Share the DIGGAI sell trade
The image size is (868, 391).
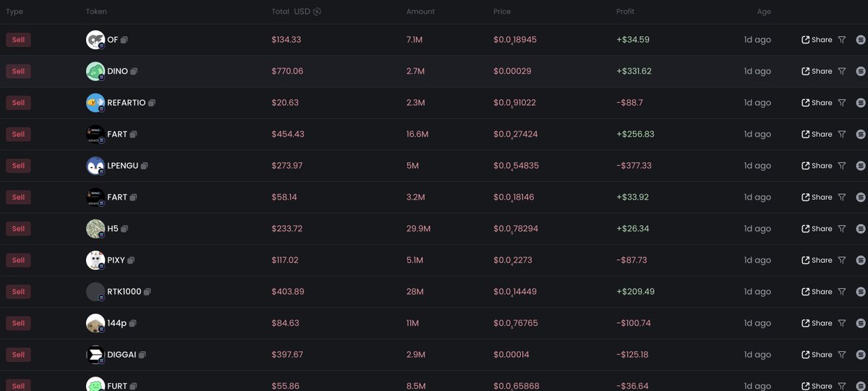(817, 355)
